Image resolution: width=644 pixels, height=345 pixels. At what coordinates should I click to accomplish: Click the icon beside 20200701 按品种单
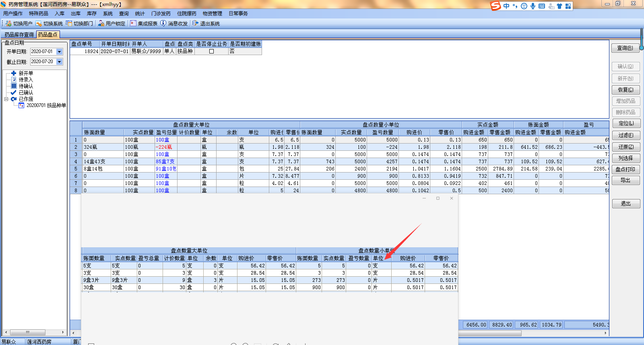(21, 105)
